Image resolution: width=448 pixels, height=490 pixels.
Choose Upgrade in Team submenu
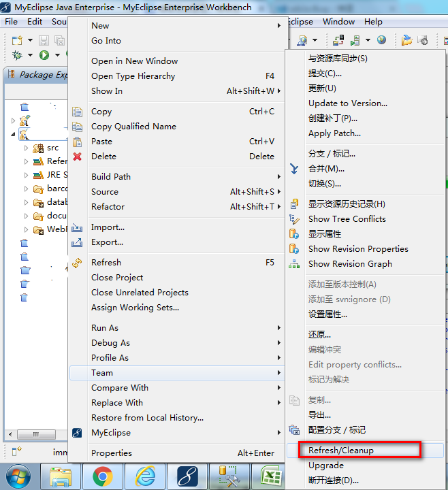pyautogui.click(x=365, y=465)
